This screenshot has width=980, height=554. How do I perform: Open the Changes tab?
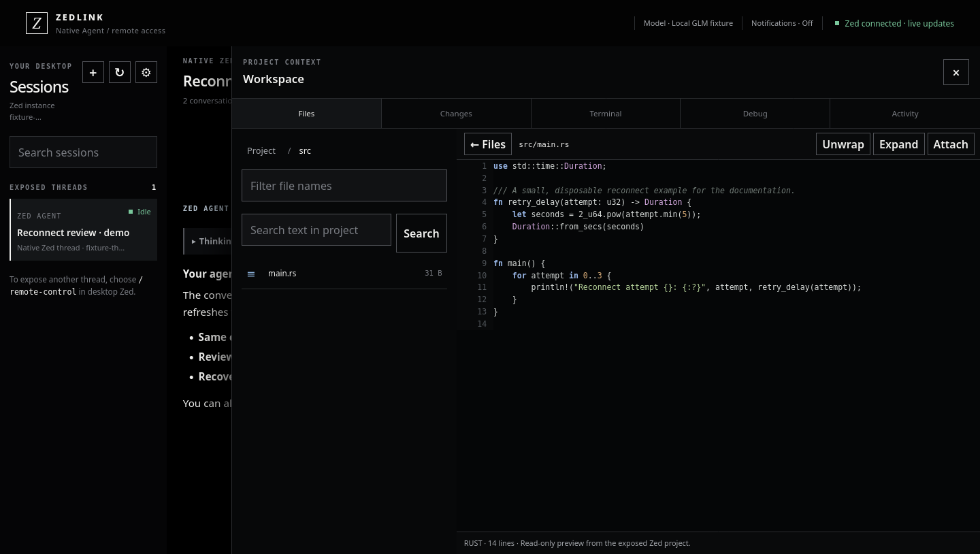click(x=456, y=114)
